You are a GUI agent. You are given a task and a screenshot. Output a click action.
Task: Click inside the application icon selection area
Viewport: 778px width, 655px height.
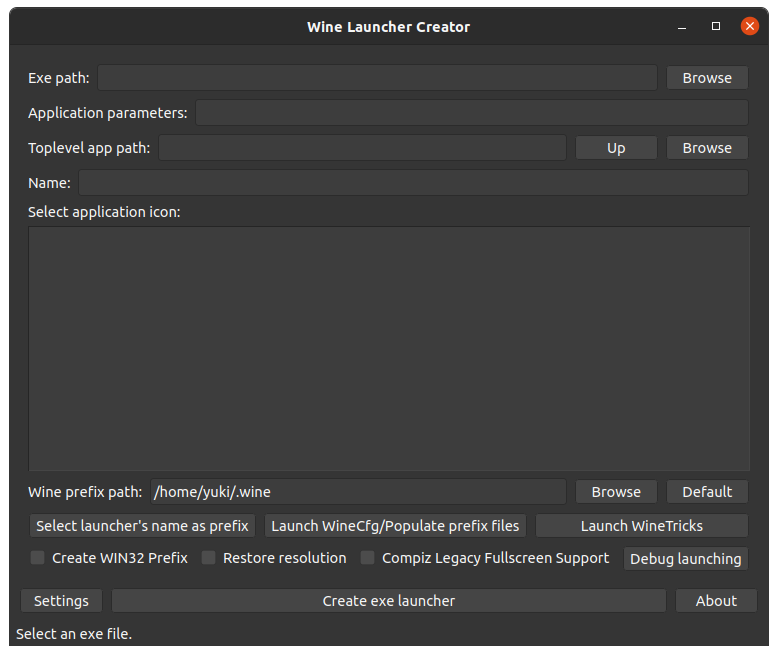(x=389, y=348)
